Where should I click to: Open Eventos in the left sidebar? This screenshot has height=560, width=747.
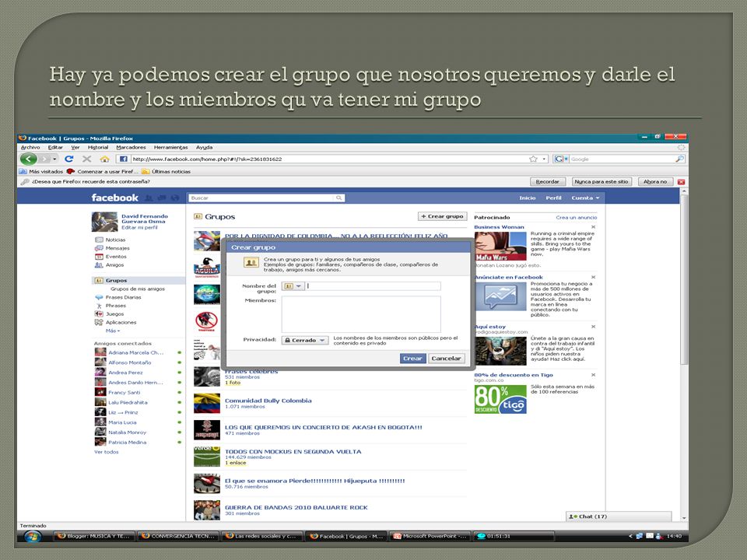(116, 257)
